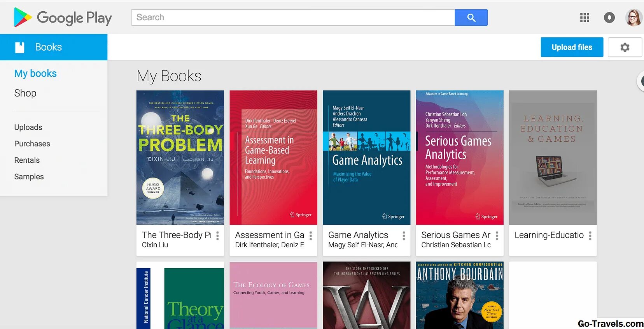Click author text 'Christian Sebastian Lo'

pyautogui.click(x=456, y=245)
